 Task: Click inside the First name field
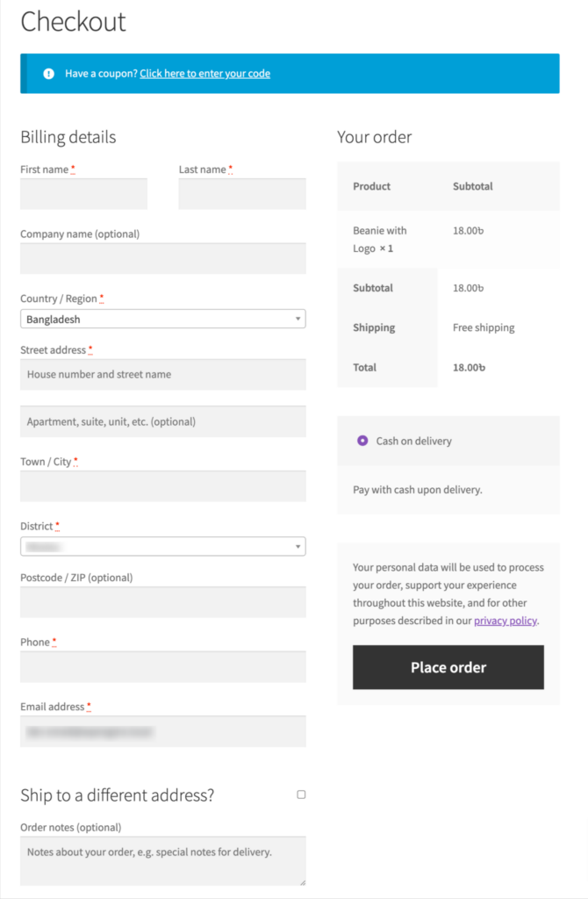tap(83, 193)
